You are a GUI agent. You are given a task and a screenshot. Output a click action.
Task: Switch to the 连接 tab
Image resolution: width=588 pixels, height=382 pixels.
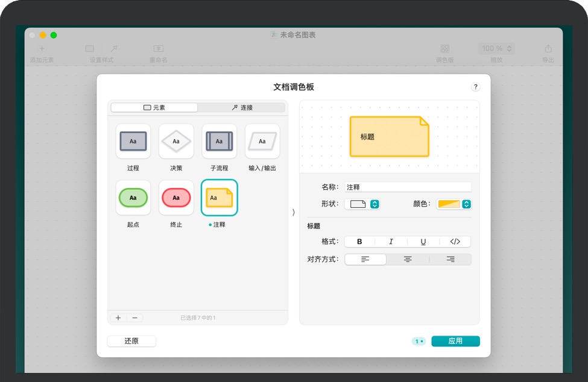click(x=242, y=108)
